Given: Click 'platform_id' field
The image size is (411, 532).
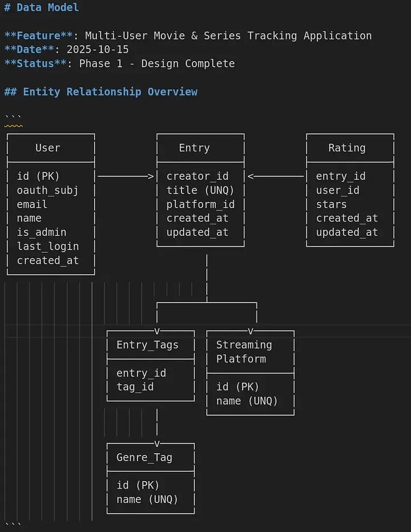Looking at the screenshot, I should pos(200,204).
